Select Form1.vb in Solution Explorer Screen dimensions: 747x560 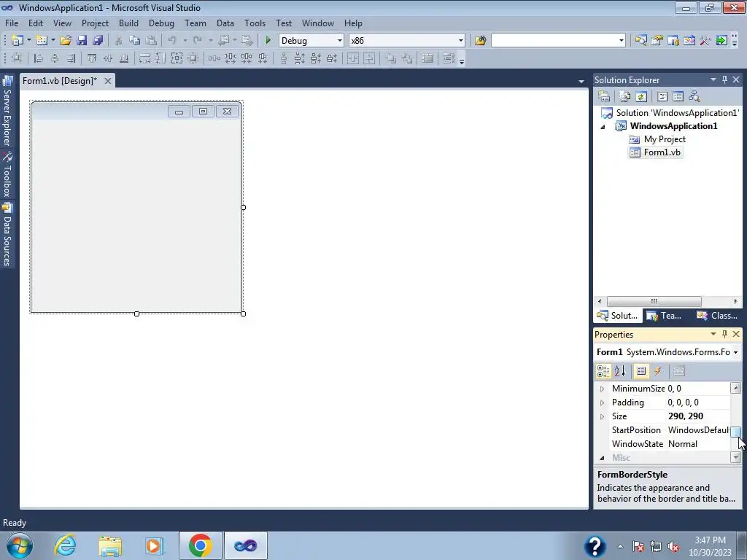(662, 152)
